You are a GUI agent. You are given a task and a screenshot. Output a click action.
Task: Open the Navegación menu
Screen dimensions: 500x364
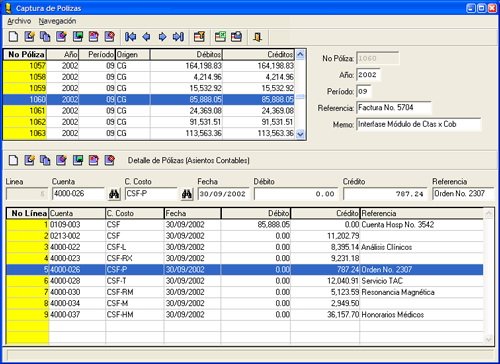coord(57,21)
